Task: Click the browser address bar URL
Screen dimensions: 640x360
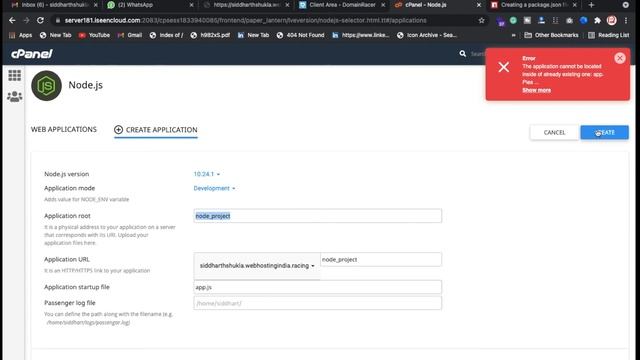Action: 245,20
